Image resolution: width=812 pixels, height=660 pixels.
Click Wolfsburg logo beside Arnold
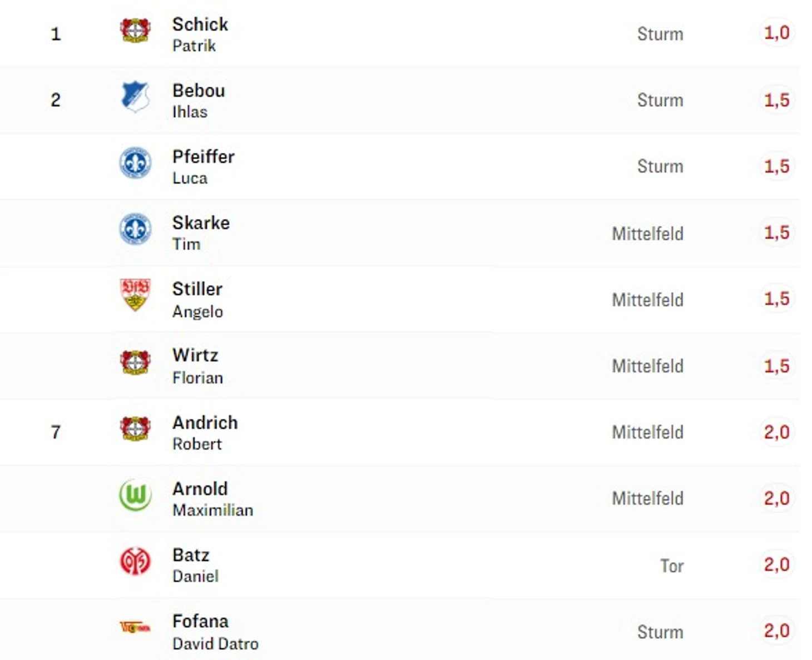click(x=135, y=494)
